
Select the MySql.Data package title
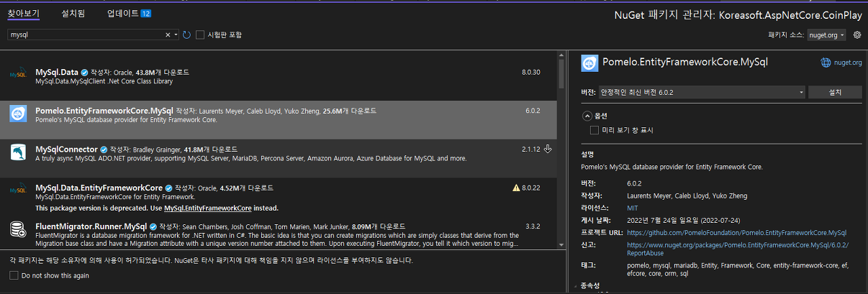tap(57, 72)
